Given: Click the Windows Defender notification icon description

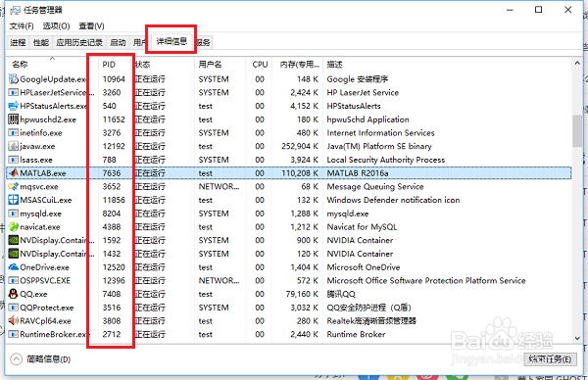Looking at the screenshot, I should click(393, 200).
